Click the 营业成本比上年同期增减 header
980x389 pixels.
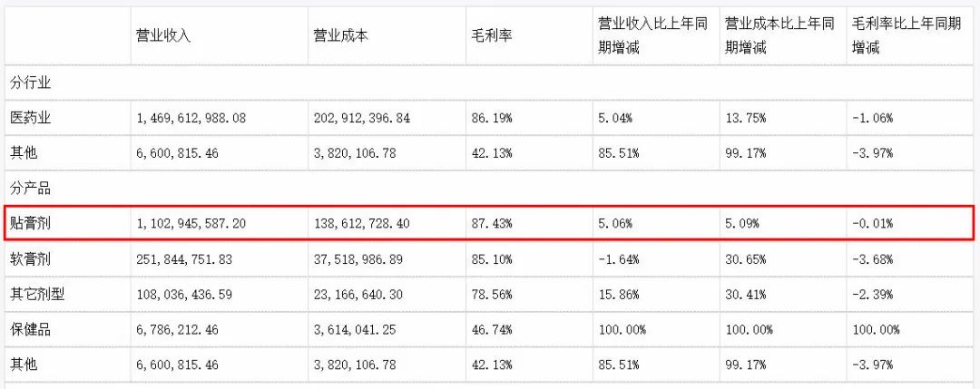779,36
